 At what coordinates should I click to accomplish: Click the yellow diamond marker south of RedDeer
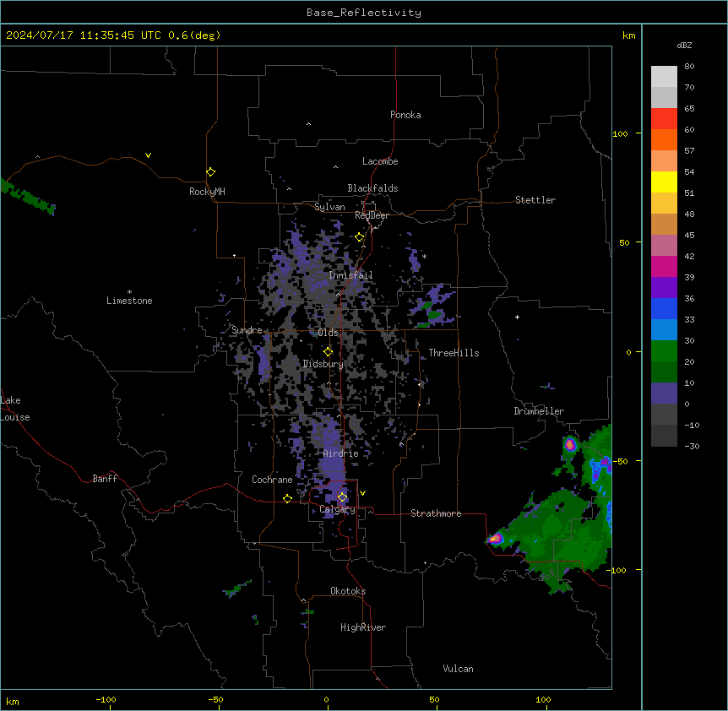coord(360,237)
